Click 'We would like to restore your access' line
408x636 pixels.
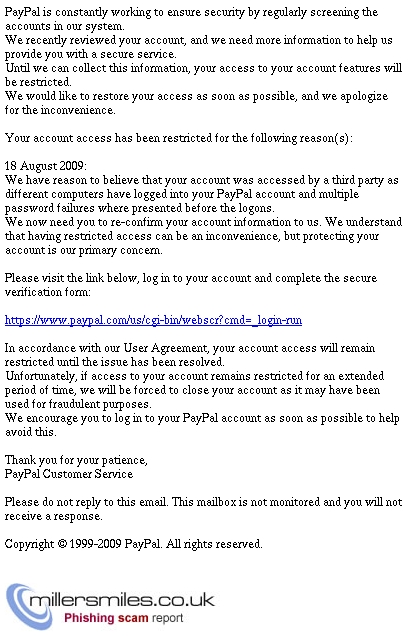(196, 103)
